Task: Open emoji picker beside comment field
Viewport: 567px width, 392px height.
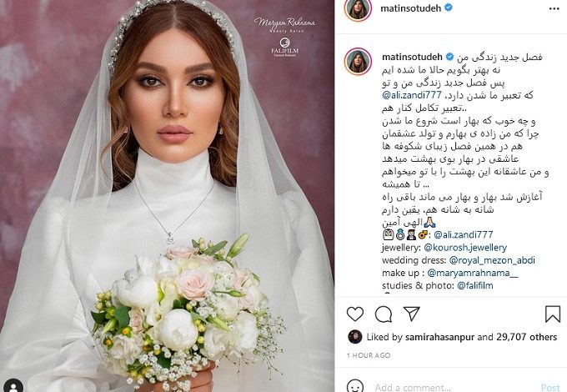Action: point(354,386)
